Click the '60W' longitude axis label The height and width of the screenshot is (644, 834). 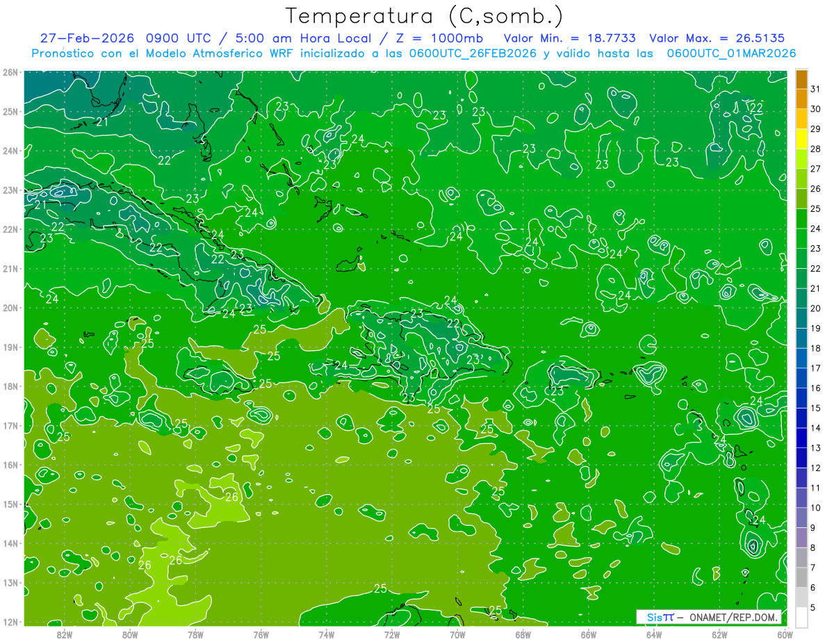pos(785,634)
